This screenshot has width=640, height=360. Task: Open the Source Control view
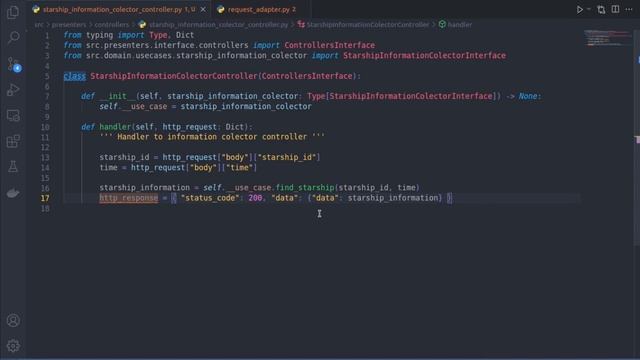[x=13, y=64]
